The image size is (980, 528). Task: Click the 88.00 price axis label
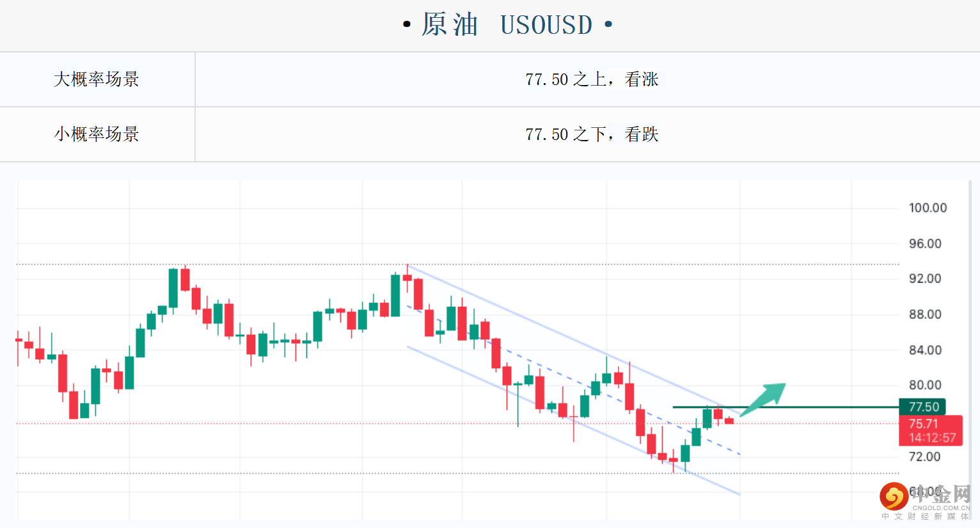click(x=925, y=314)
